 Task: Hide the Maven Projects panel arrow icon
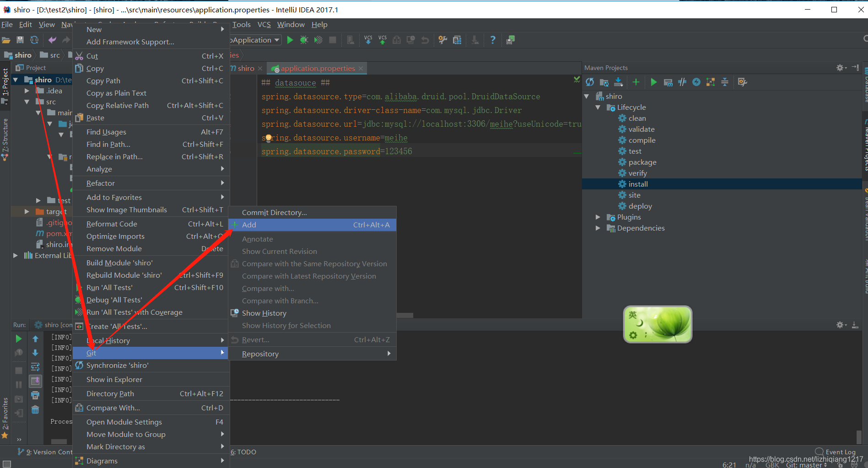tap(855, 68)
